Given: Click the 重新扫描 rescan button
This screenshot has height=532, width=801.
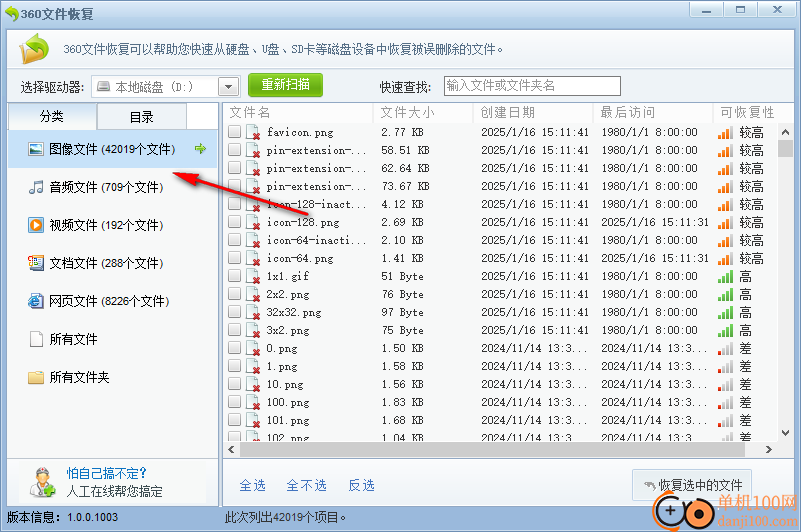Looking at the screenshot, I should pyautogui.click(x=286, y=85).
